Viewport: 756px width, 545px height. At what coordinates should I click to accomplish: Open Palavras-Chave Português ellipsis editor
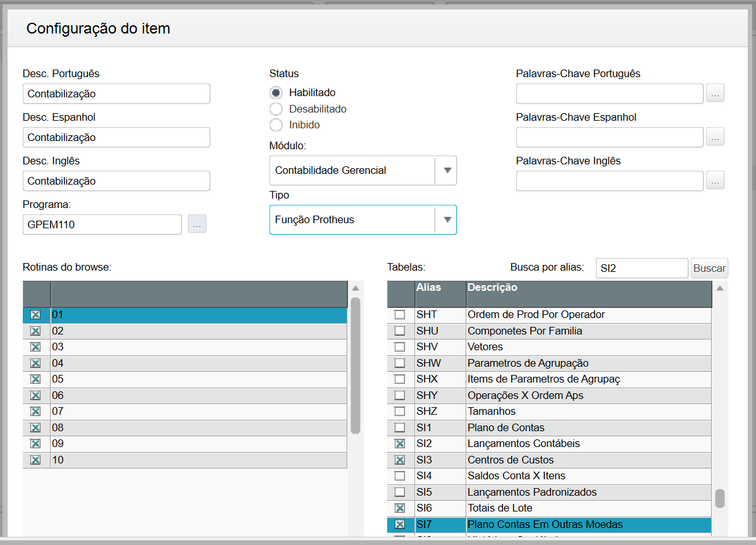(715, 93)
